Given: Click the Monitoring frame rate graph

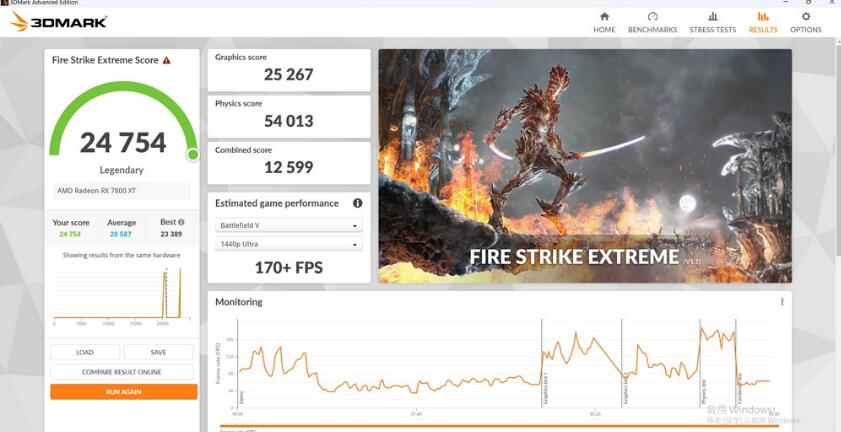Looking at the screenshot, I should 500,365.
